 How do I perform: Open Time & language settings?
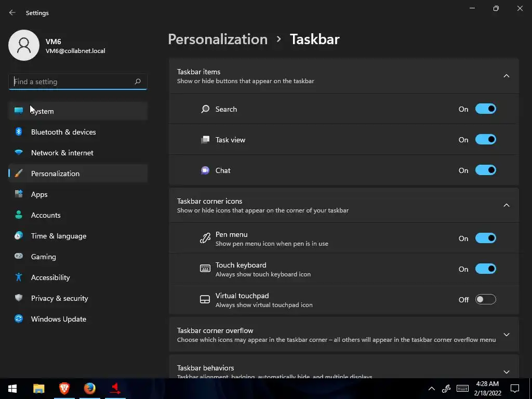78,236
